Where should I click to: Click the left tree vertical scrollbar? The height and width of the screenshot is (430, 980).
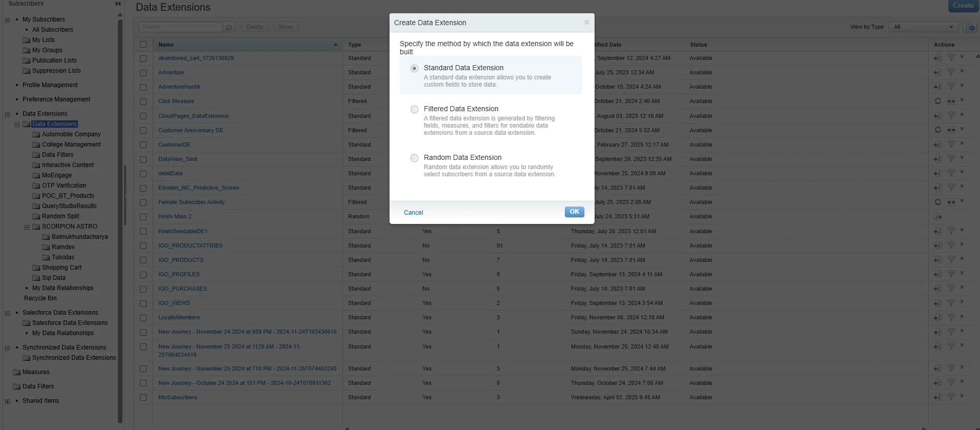point(120,220)
